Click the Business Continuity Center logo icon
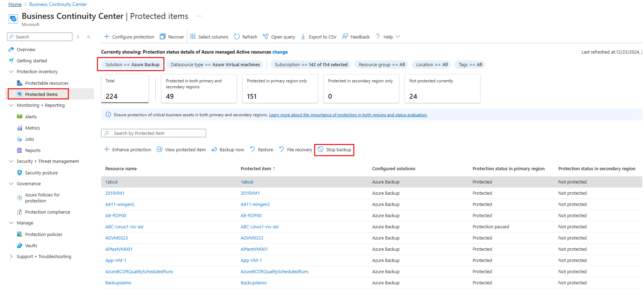The image size is (644, 298). pos(13,19)
